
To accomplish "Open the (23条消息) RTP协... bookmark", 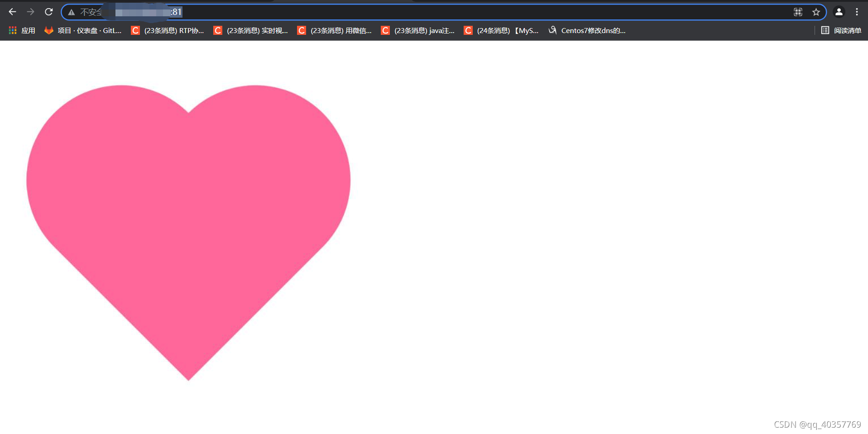I will (x=167, y=30).
